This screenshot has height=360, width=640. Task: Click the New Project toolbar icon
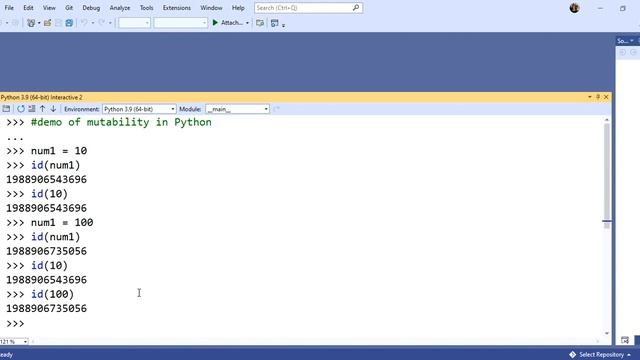[31, 23]
